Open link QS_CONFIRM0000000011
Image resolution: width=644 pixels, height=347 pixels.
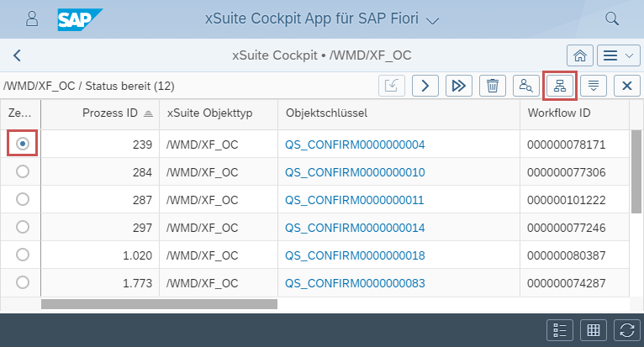click(x=355, y=200)
